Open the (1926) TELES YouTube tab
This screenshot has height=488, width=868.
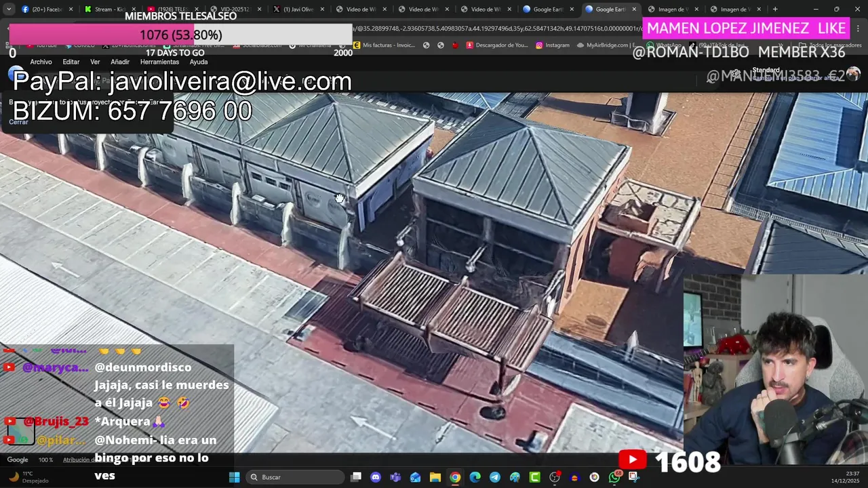[x=172, y=9]
